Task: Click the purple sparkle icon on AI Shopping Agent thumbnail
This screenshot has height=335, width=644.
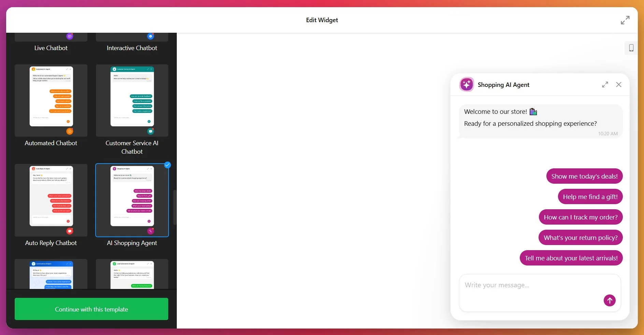Action: pyautogui.click(x=150, y=231)
